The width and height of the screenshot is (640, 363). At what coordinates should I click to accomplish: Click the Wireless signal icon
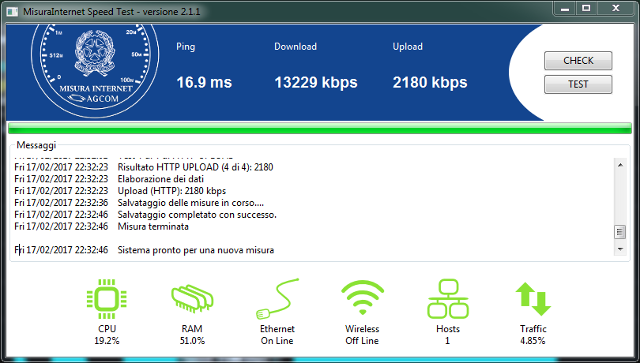click(362, 298)
